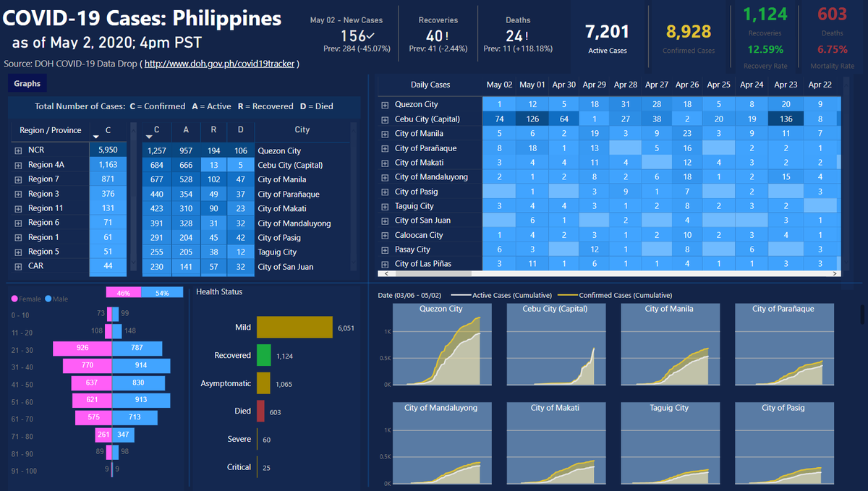Screen dimensions: 868x491
Task: Select the Asymptomatic bar
Action: (263, 383)
